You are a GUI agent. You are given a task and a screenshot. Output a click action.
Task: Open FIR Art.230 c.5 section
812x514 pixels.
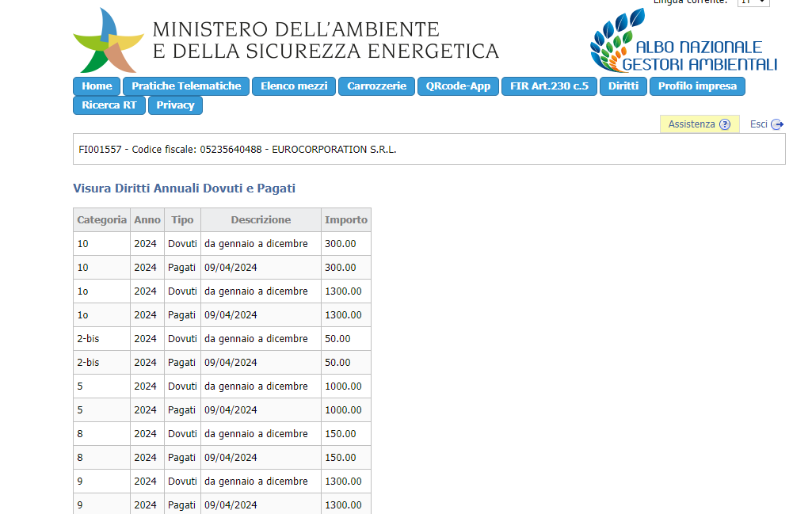(549, 86)
